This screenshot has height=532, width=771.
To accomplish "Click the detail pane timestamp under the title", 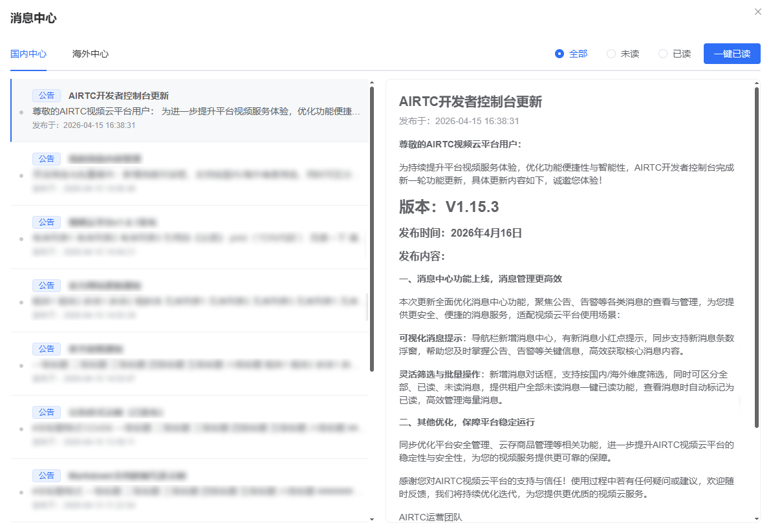I will [x=459, y=122].
